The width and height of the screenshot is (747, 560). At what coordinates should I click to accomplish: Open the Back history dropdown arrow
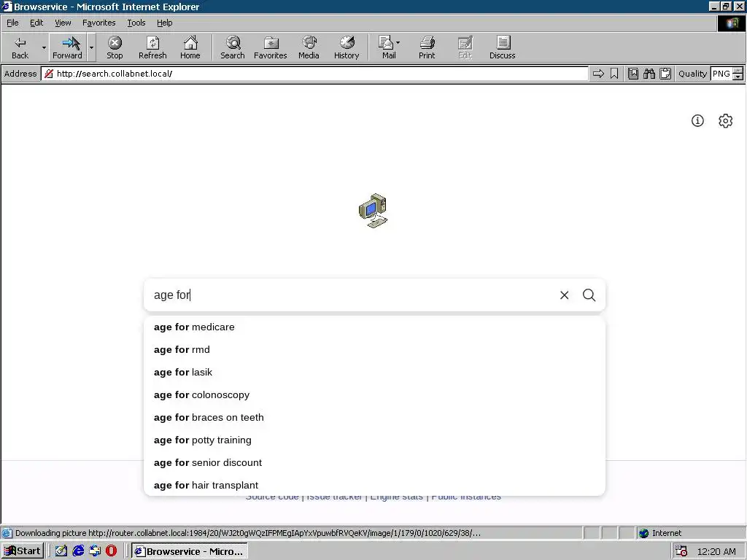pyautogui.click(x=44, y=47)
